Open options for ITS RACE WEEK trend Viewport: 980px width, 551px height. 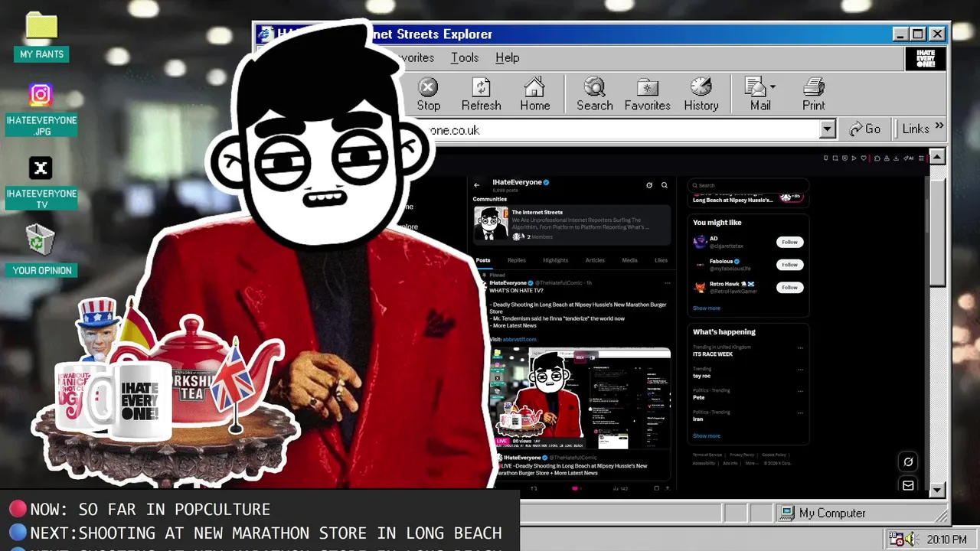(x=800, y=347)
